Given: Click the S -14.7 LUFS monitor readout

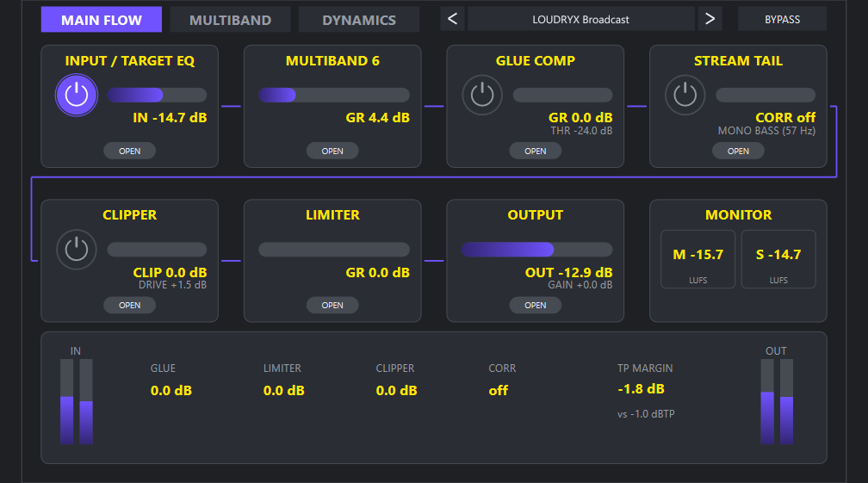Looking at the screenshot, I should coord(778,259).
